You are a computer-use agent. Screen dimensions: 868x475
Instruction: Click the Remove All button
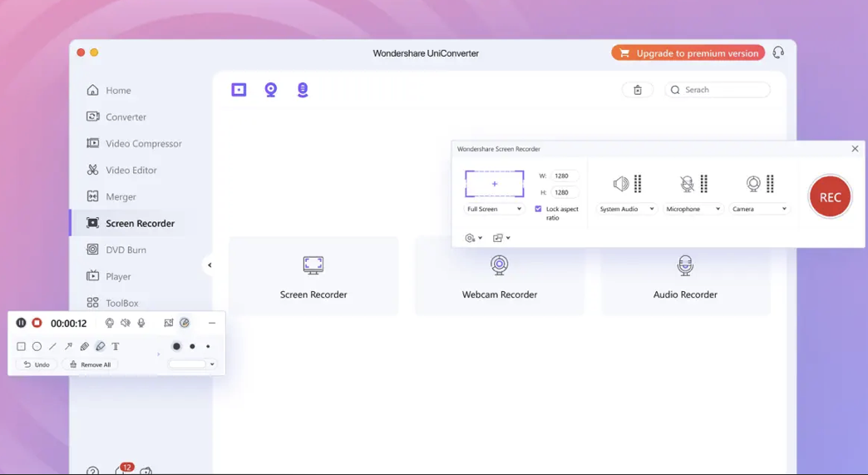(90, 364)
